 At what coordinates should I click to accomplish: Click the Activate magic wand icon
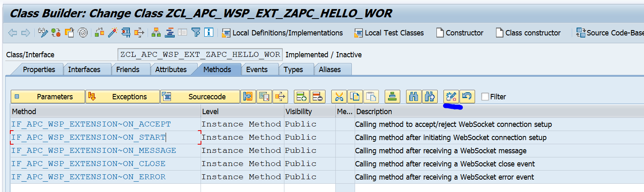(113, 33)
